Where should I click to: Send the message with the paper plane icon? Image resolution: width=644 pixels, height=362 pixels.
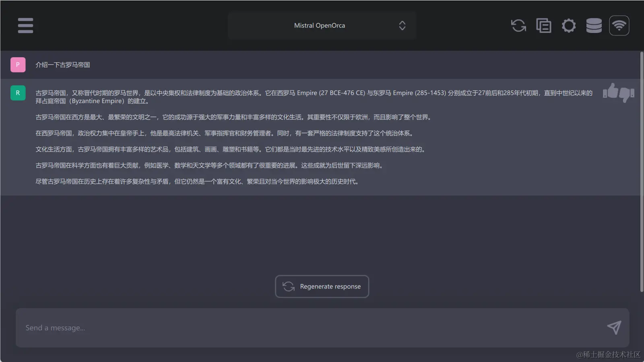coord(615,328)
